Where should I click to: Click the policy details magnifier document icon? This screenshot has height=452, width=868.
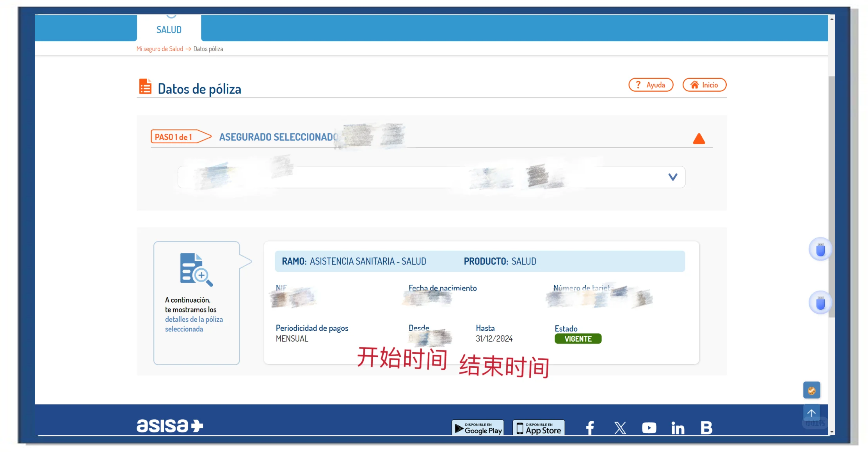pos(196,269)
